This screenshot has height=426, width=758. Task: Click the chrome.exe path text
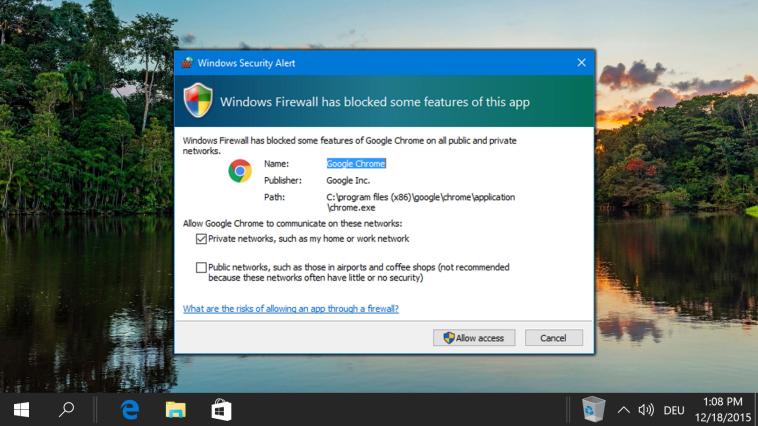coord(421,202)
